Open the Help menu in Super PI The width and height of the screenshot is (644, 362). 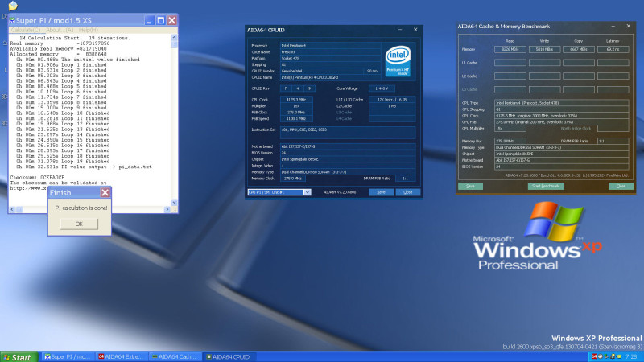(x=89, y=30)
